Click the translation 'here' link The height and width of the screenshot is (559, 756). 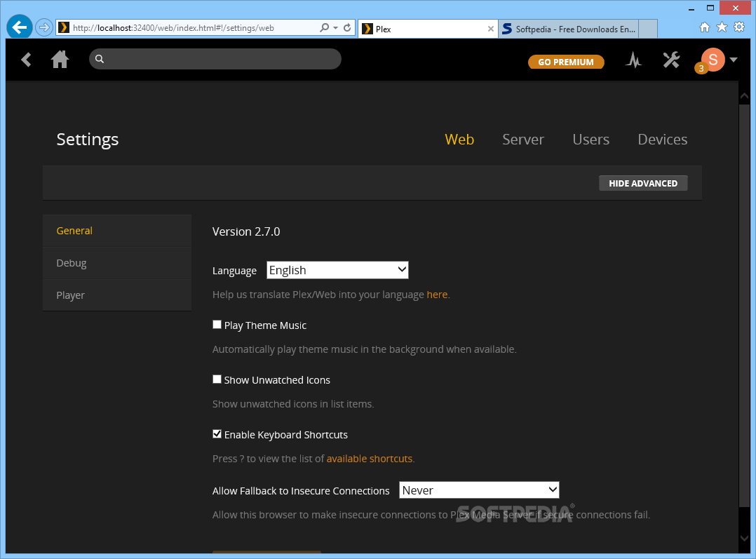click(x=437, y=294)
